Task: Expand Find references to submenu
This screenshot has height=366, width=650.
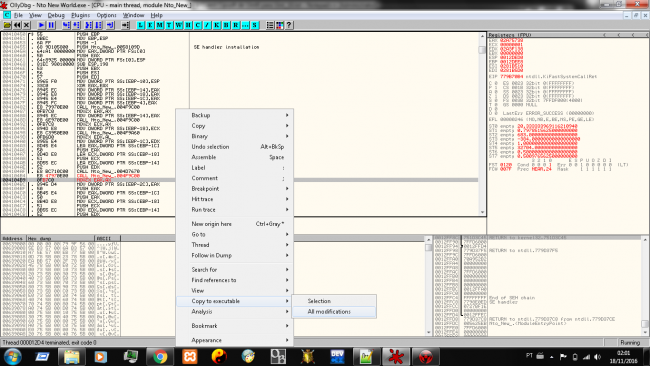Action: (235, 280)
